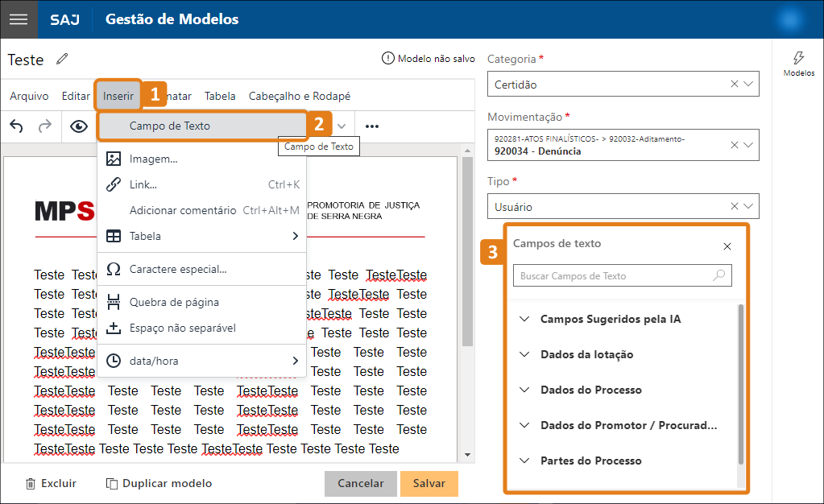The height and width of the screenshot is (504, 824).
Task: Open the Tipo dropdown arrow
Action: [x=748, y=206]
